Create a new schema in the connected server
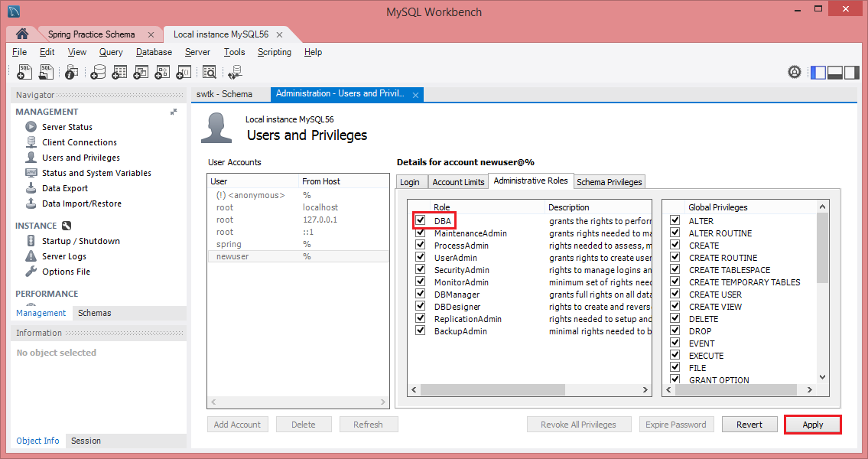The image size is (868, 459). [98, 71]
